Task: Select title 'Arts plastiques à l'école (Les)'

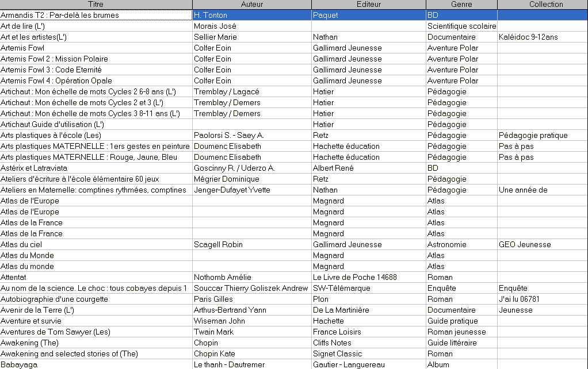Action: (51, 135)
